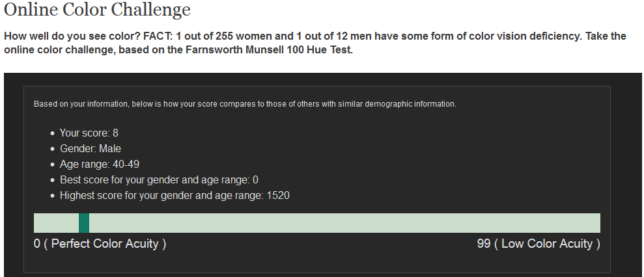
Task: Click the bullet beside "Your score: 8"
Action: tap(52, 134)
